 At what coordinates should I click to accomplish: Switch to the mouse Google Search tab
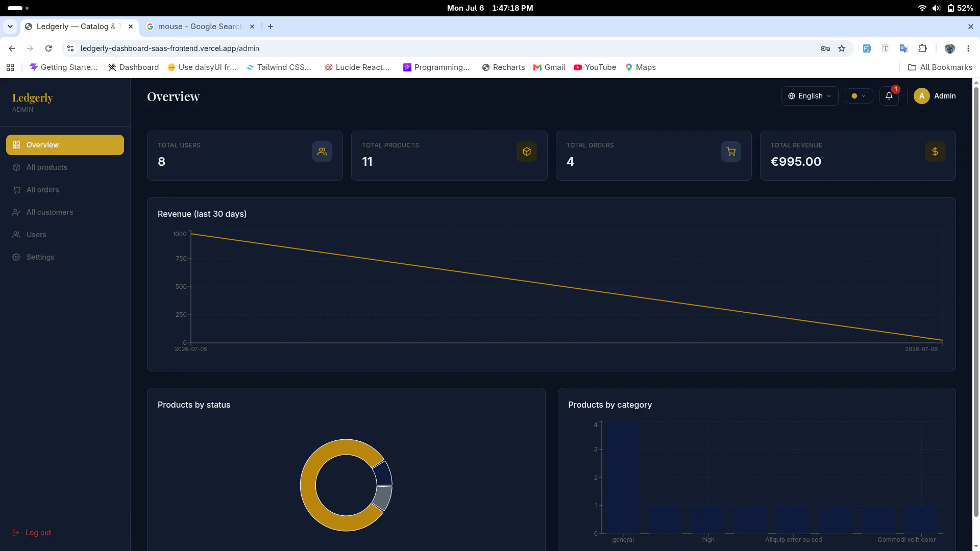click(x=200, y=27)
